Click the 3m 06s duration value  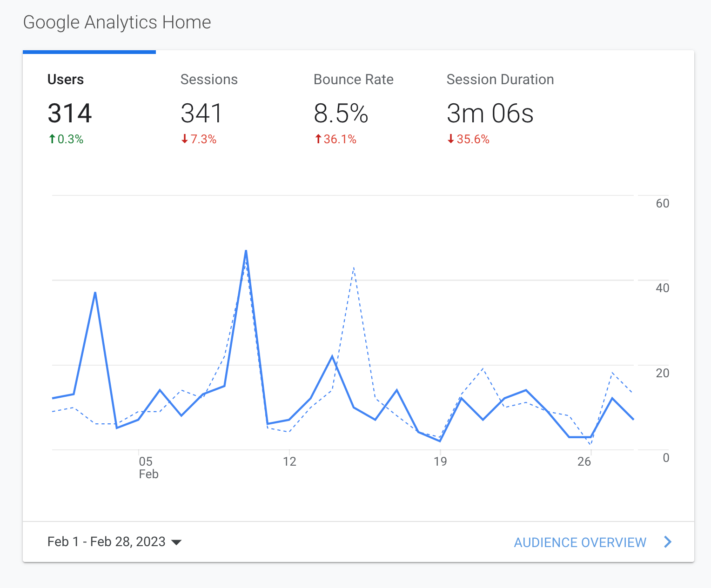pos(490,113)
